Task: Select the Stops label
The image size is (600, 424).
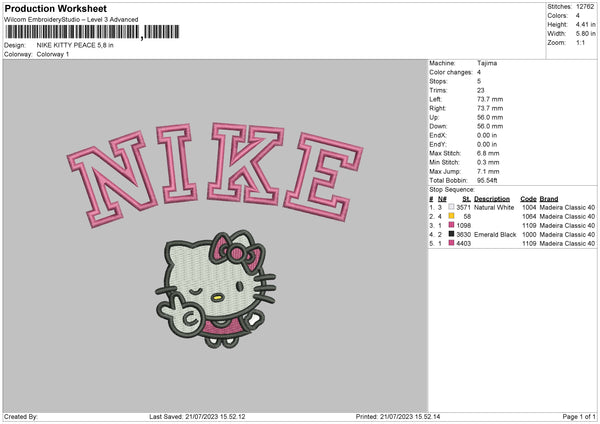Action: tap(438, 81)
